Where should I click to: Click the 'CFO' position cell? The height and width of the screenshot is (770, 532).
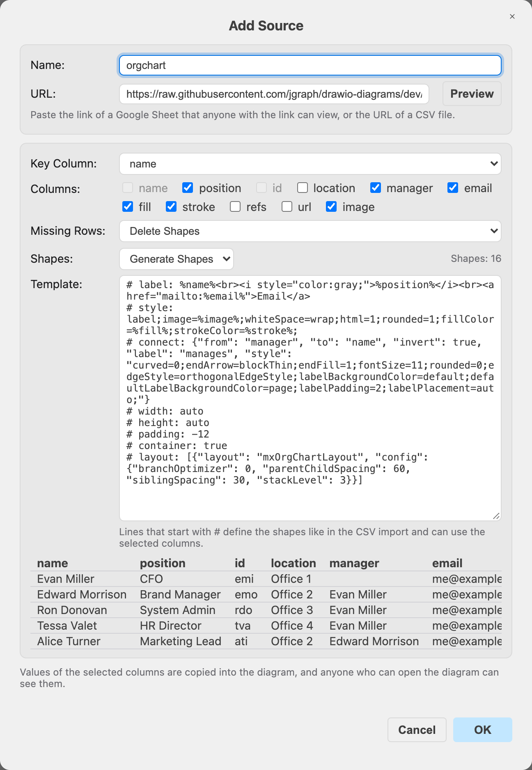click(x=151, y=579)
